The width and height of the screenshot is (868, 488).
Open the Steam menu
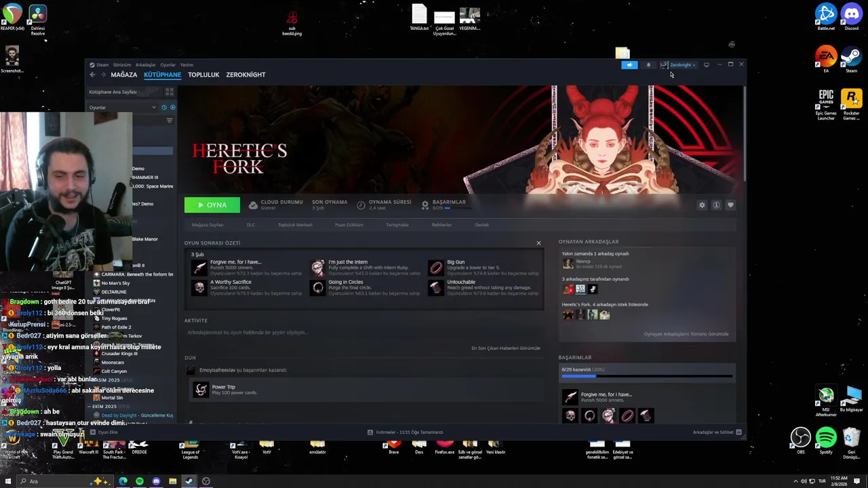[x=102, y=65]
